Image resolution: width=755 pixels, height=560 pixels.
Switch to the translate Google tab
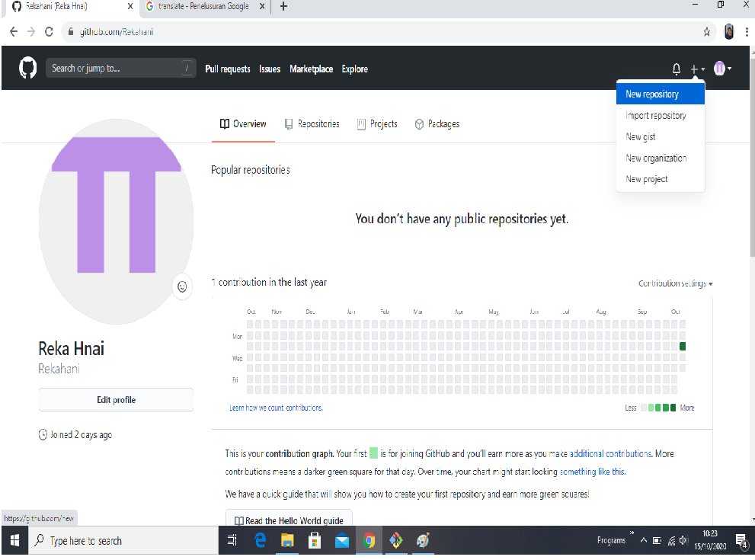pos(203,6)
